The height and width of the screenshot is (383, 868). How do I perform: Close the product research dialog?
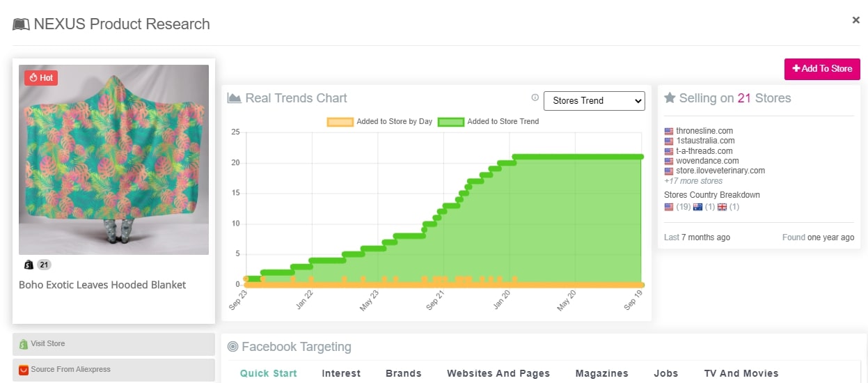coord(855,20)
